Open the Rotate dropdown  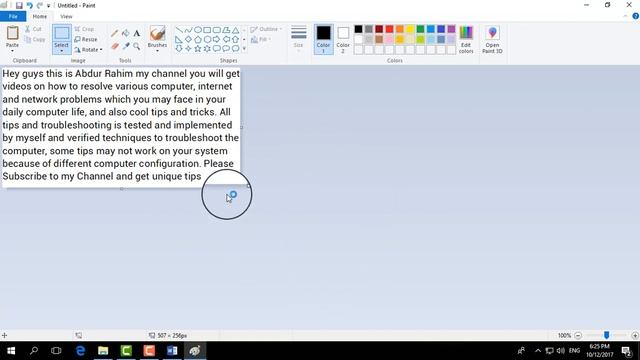click(x=88, y=50)
